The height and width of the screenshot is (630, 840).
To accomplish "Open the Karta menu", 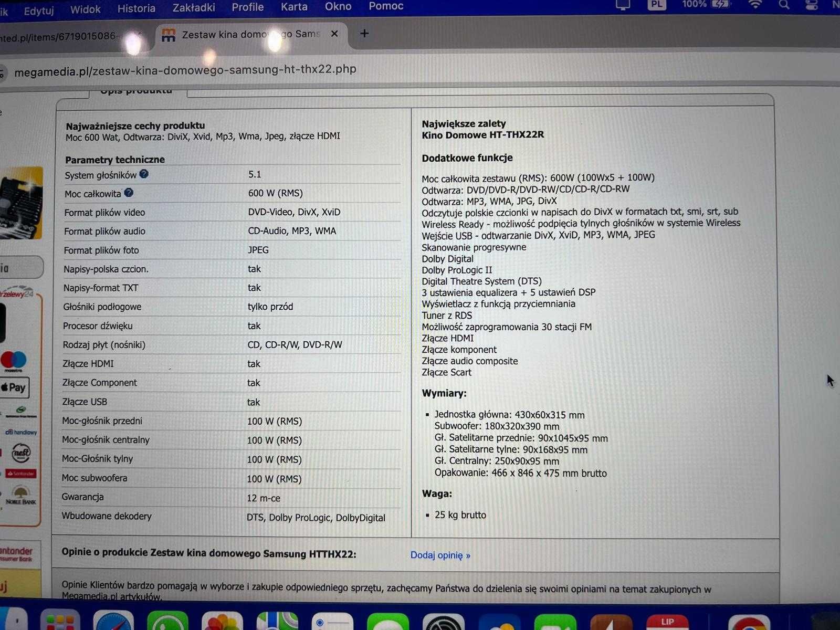I will point(294,6).
